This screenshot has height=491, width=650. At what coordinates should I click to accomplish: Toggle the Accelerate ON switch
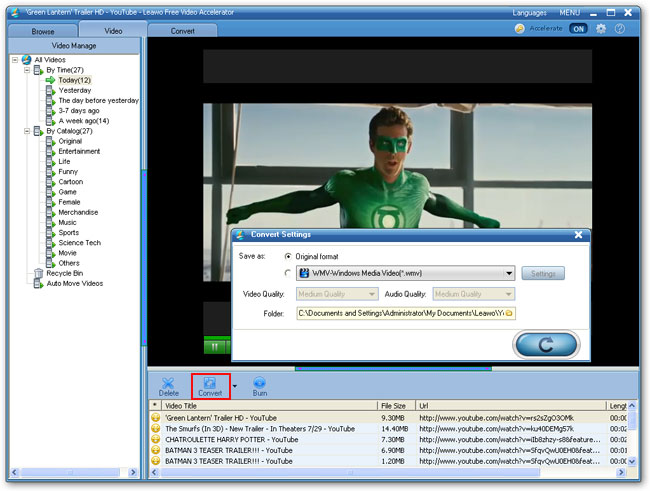[578, 29]
